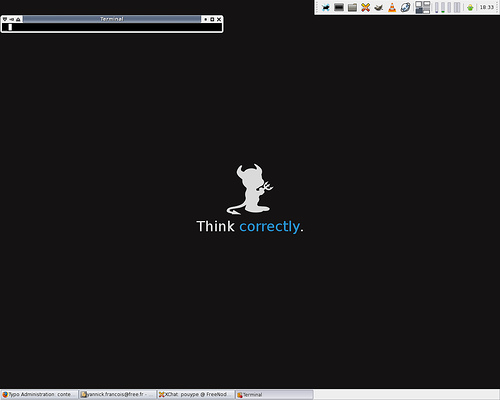Open the Xfce mouse menu icon

[326, 7]
